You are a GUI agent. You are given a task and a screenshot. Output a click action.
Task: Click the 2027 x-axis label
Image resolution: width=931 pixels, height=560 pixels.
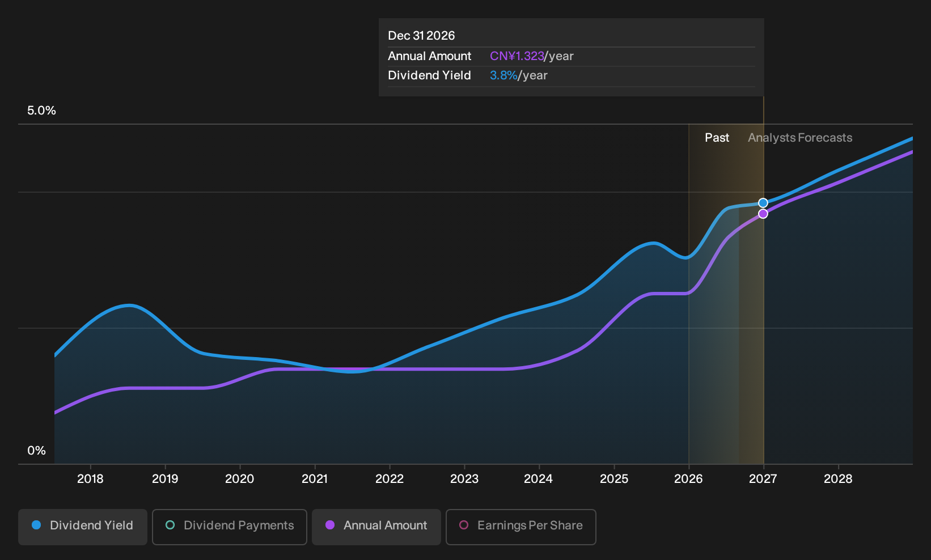[x=763, y=479]
